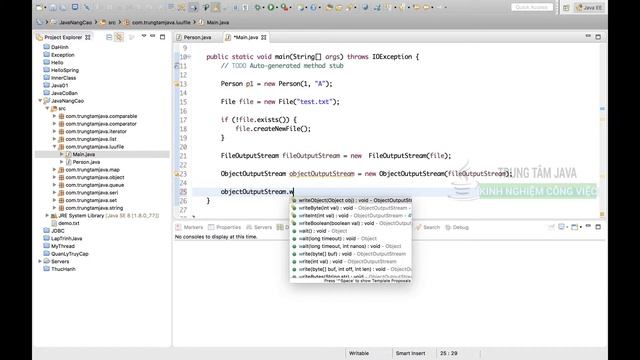Viewport: 640px width, 360px height.
Task: Close the *Main.java editor tab
Action: (x=264, y=37)
